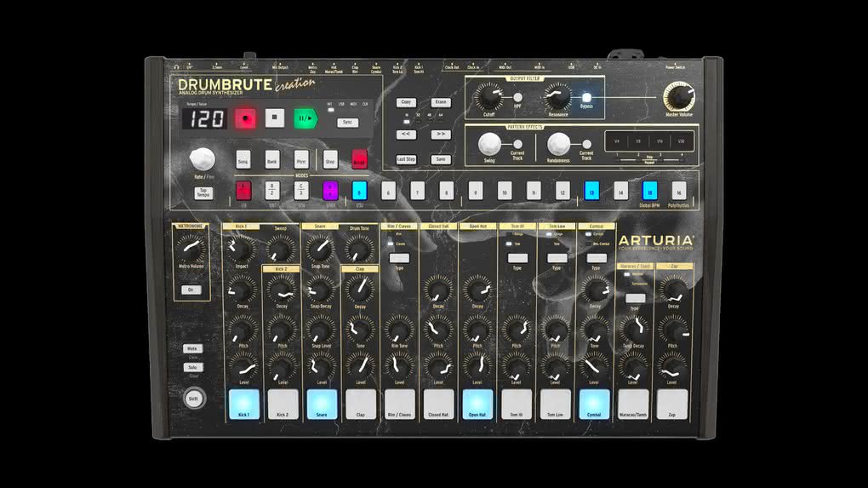Toggle the HPF filter switch
Image resolution: width=868 pixels, height=488 pixels.
coord(517,98)
